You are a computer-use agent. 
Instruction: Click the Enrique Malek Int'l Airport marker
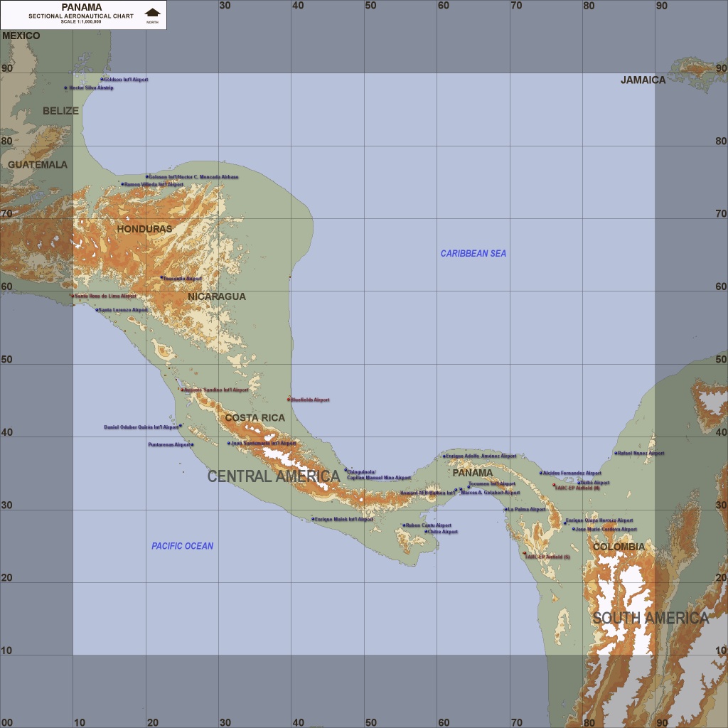click(313, 519)
